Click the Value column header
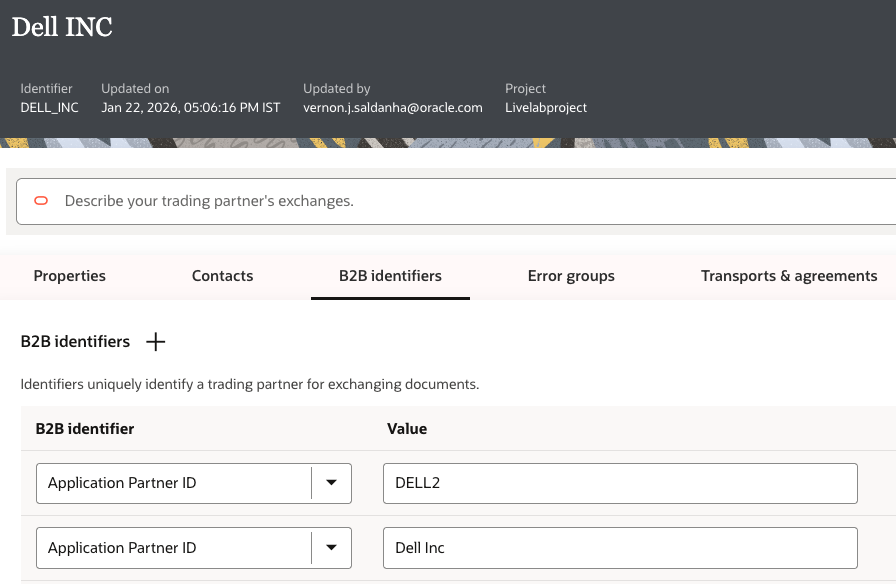This screenshot has width=896, height=584. 407,428
